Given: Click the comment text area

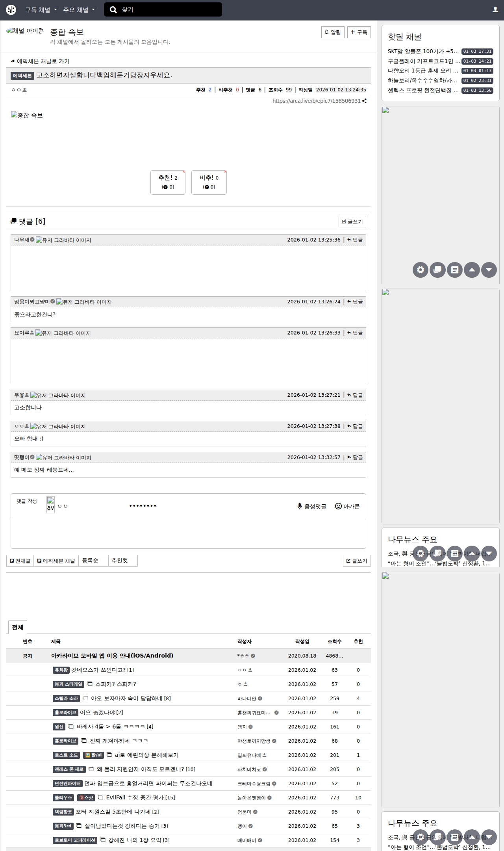Looking at the screenshot, I should pyautogui.click(x=188, y=533).
